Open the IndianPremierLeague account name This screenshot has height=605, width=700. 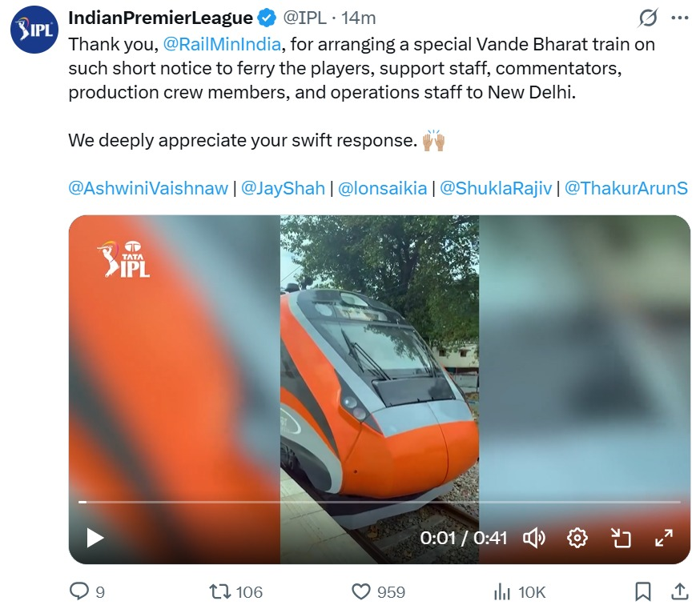(161, 18)
